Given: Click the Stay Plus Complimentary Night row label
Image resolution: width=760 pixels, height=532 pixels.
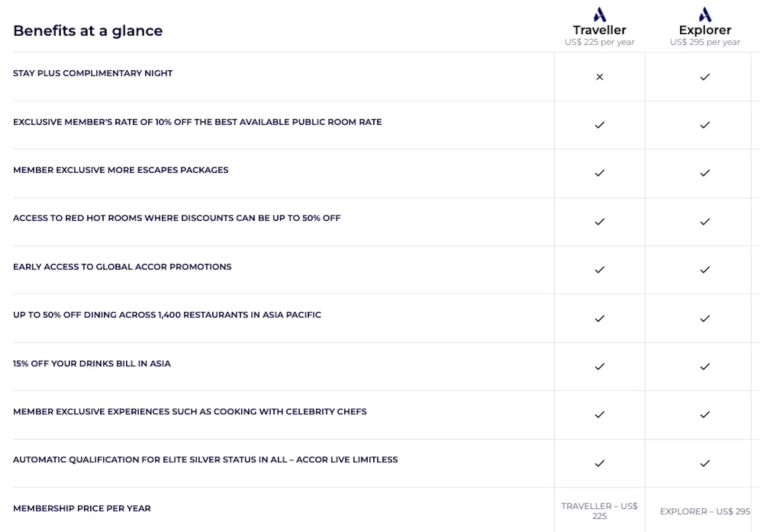Looking at the screenshot, I should pos(93,73).
